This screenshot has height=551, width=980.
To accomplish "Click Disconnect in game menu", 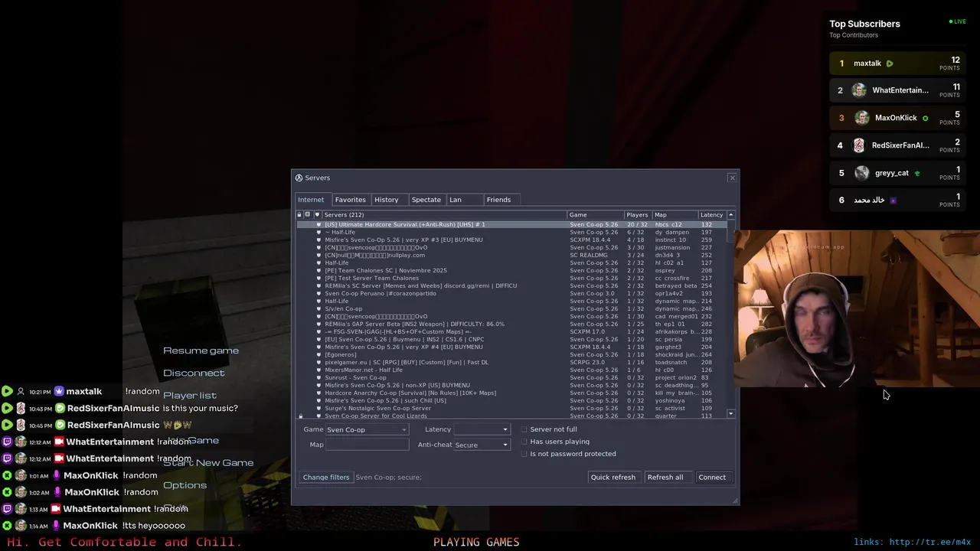I will (x=194, y=373).
